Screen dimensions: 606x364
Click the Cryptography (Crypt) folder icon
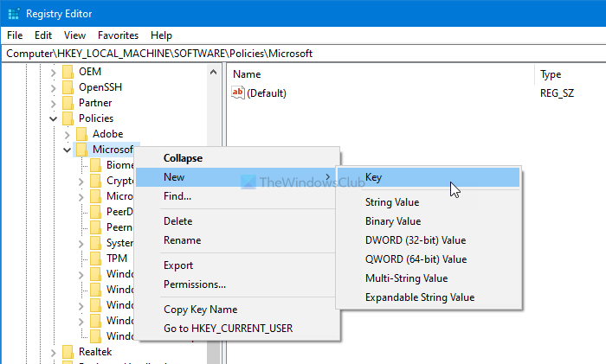(x=95, y=181)
